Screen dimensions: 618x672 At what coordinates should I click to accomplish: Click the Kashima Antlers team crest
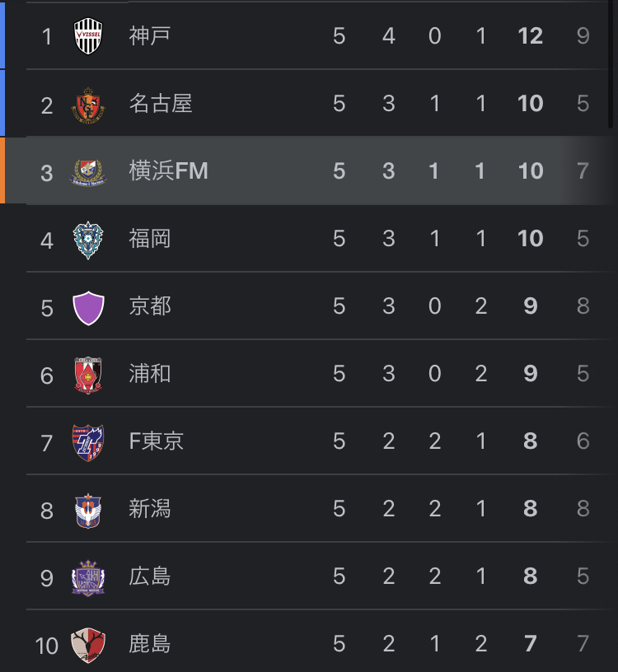(x=88, y=645)
